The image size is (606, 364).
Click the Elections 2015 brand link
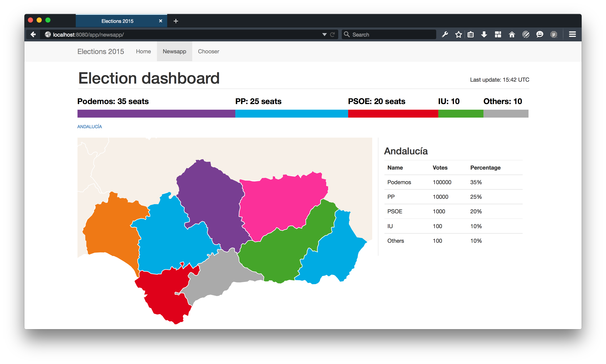point(101,52)
